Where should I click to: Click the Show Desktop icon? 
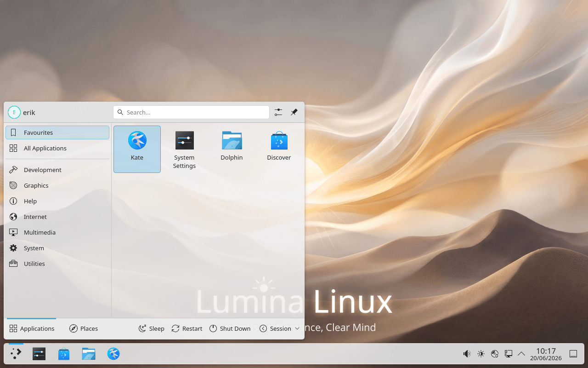(x=573, y=354)
